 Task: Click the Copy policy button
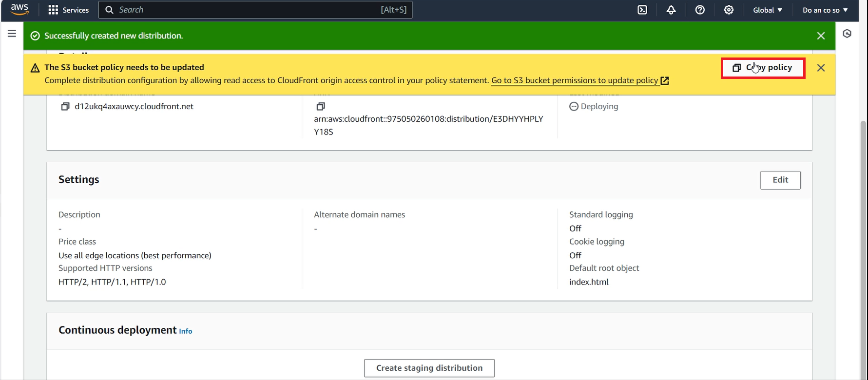[763, 68]
